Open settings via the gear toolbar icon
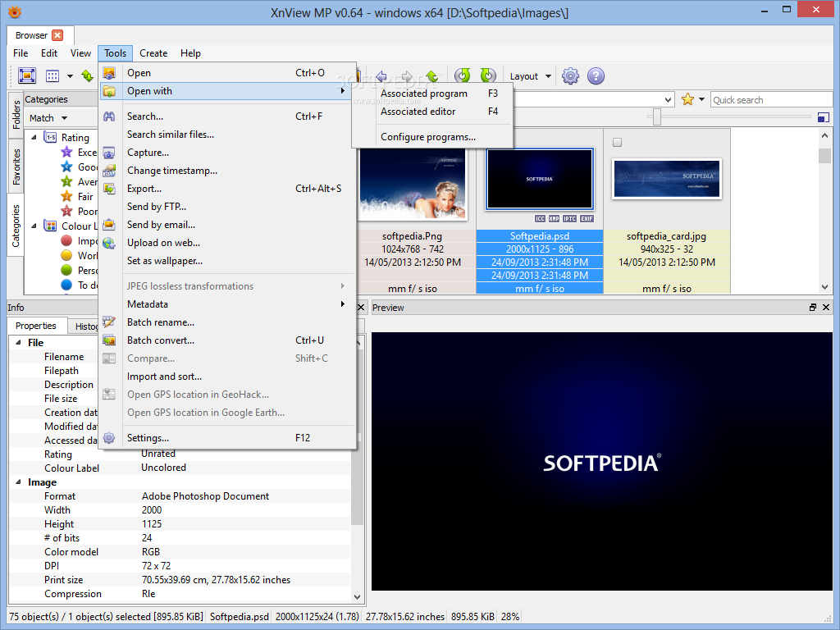This screenshot has width=840, height=630. tap(571, 76)
